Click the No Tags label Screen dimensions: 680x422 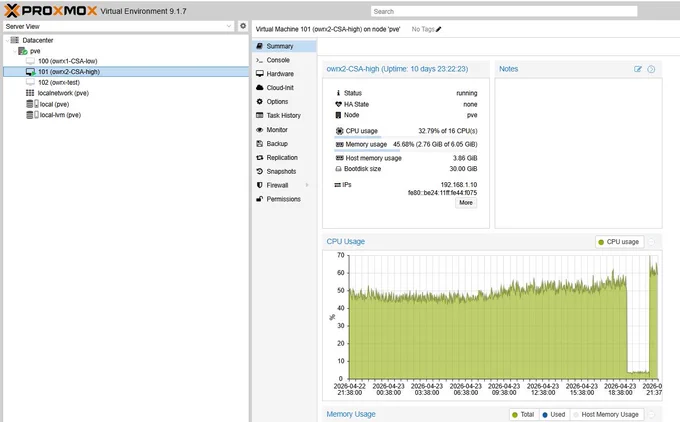(423, 29)
